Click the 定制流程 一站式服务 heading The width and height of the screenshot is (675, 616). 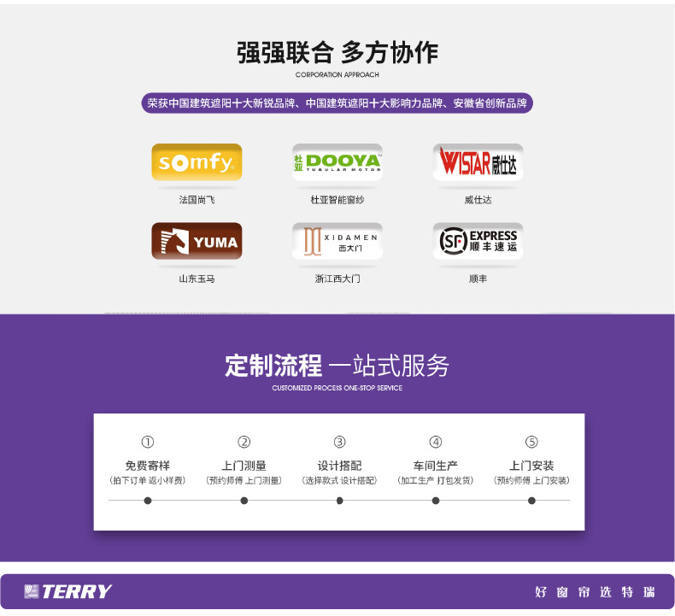click(x=337, y=366)
